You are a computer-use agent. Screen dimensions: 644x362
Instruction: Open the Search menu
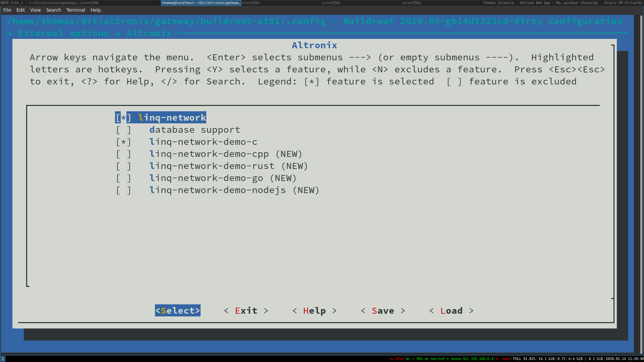[x=54, y=10]
